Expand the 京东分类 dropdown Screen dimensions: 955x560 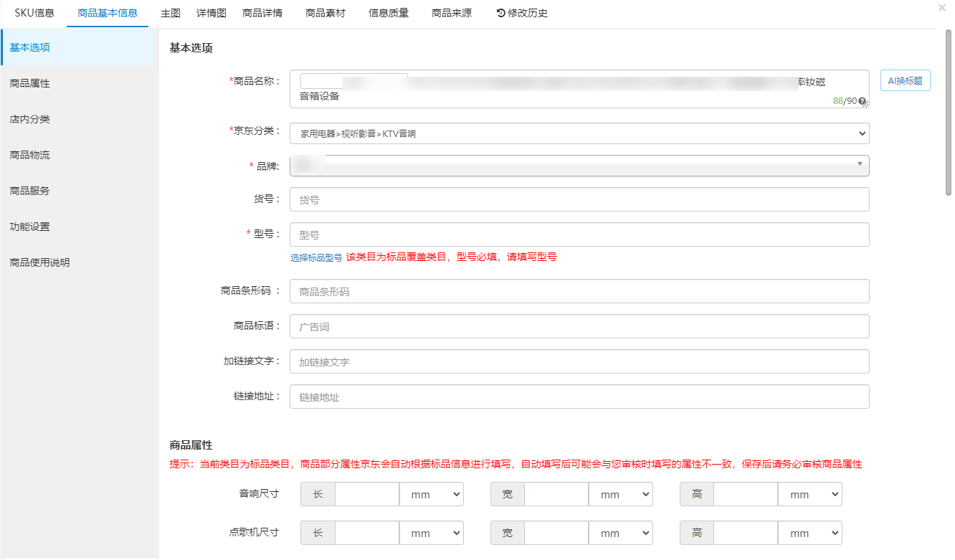[x=579, y=133]
